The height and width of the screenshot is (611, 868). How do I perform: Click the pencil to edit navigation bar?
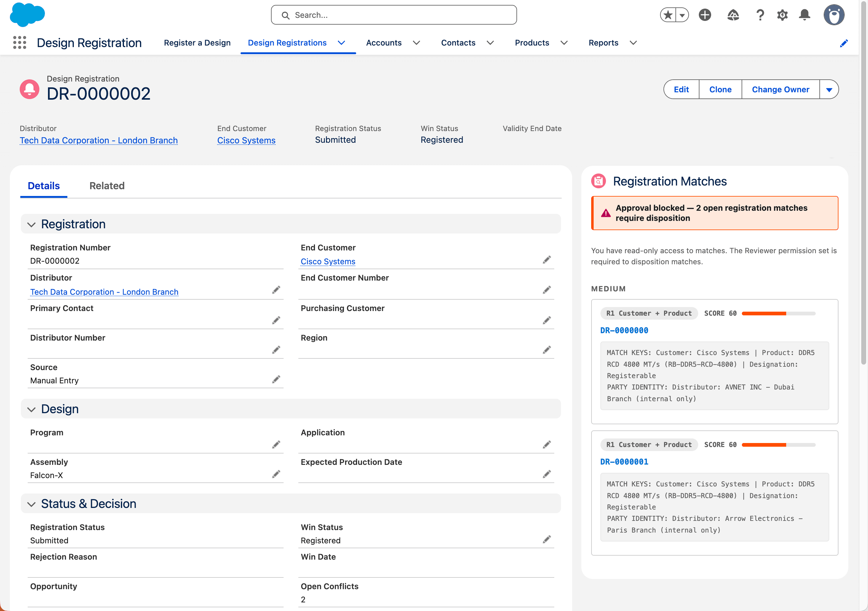click(x=844, y=43)
